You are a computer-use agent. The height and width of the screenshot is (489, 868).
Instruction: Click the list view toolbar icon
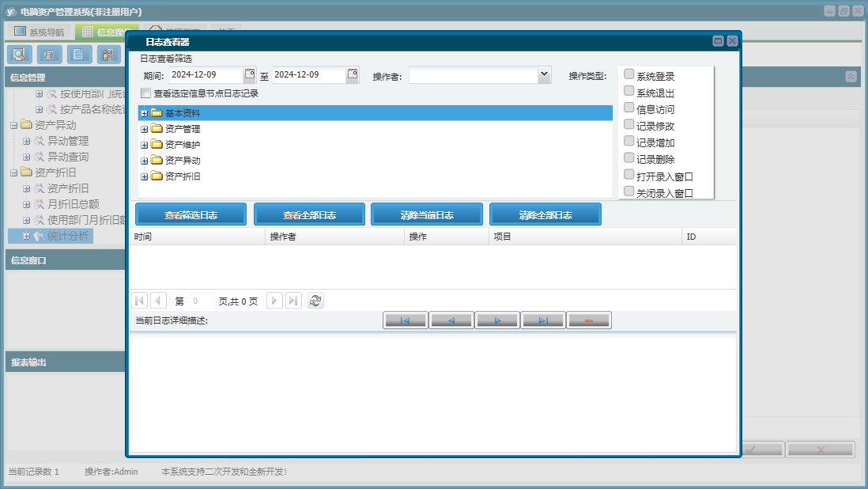click(x=49, y=55)
